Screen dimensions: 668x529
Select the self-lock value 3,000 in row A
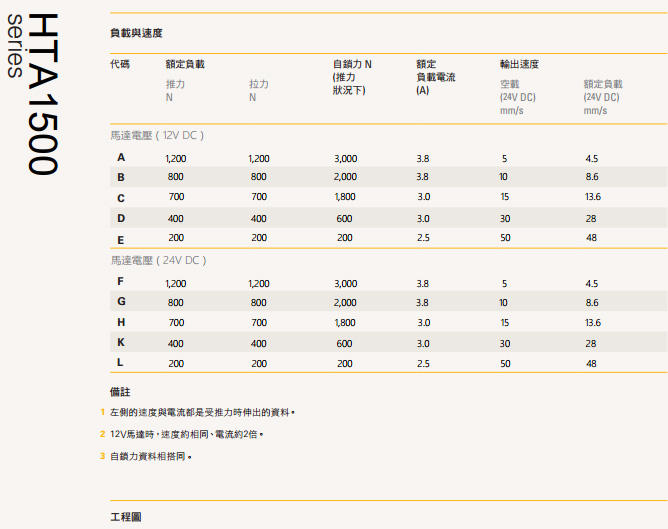tap(346, 159)
